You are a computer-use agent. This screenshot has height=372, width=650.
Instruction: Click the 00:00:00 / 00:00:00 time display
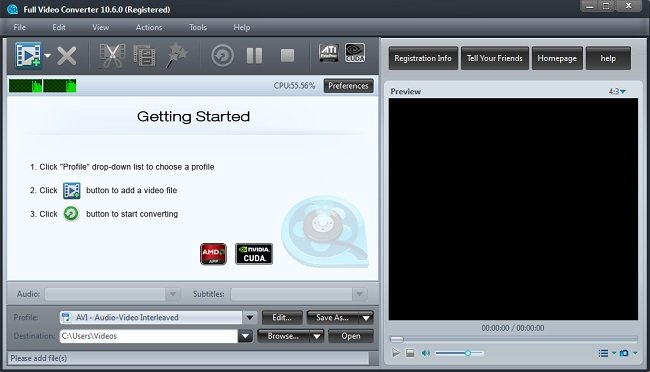[x=513, y=328]
